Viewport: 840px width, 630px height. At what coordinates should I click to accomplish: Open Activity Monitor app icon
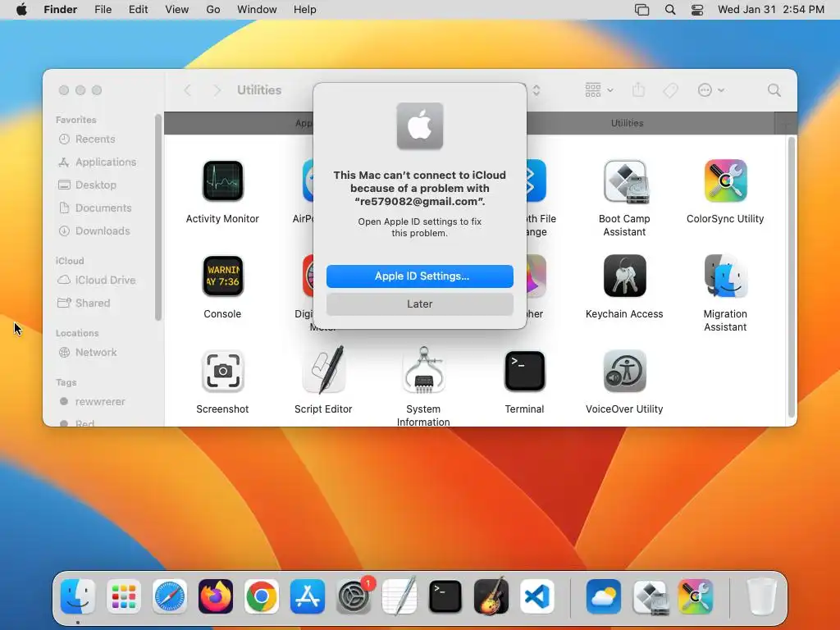click(x=222, y=180)
